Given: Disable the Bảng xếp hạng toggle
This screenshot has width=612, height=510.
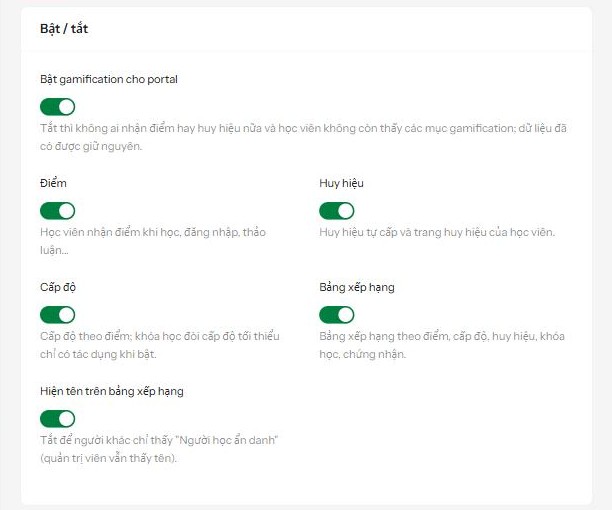Looking at the screenshot, I should pyautogui.click(x=336, y=315).
